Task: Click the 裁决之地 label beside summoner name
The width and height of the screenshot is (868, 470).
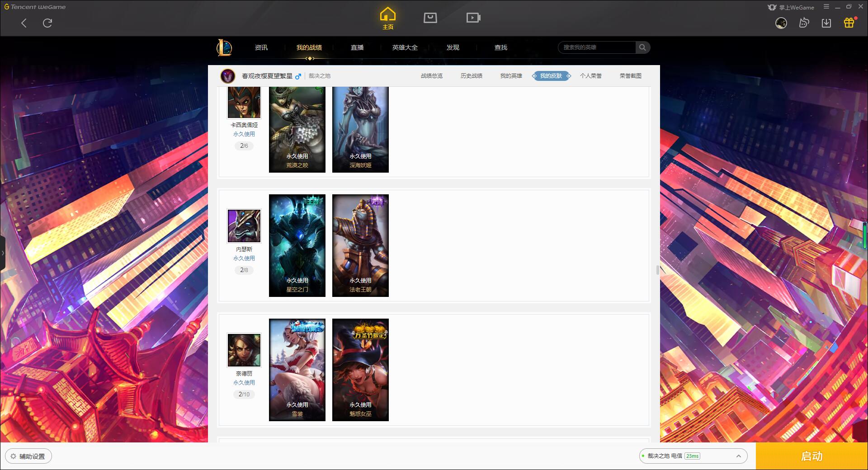Action: 320,76
